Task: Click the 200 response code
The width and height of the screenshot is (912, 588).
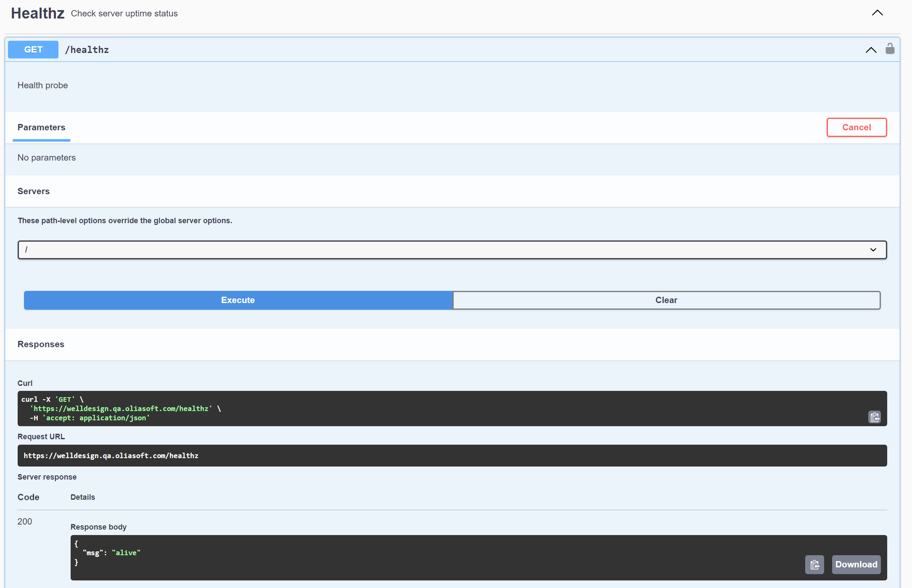Action: [25, 522]
